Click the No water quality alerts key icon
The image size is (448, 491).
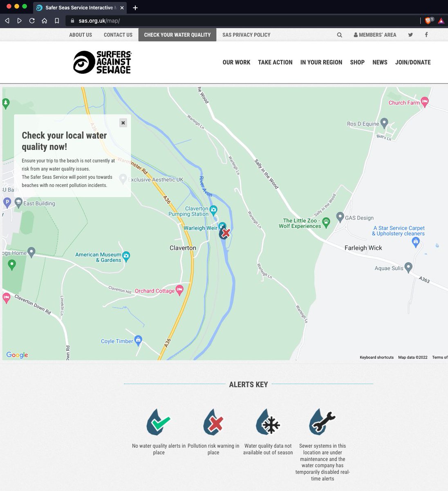(x=159, y=422)
